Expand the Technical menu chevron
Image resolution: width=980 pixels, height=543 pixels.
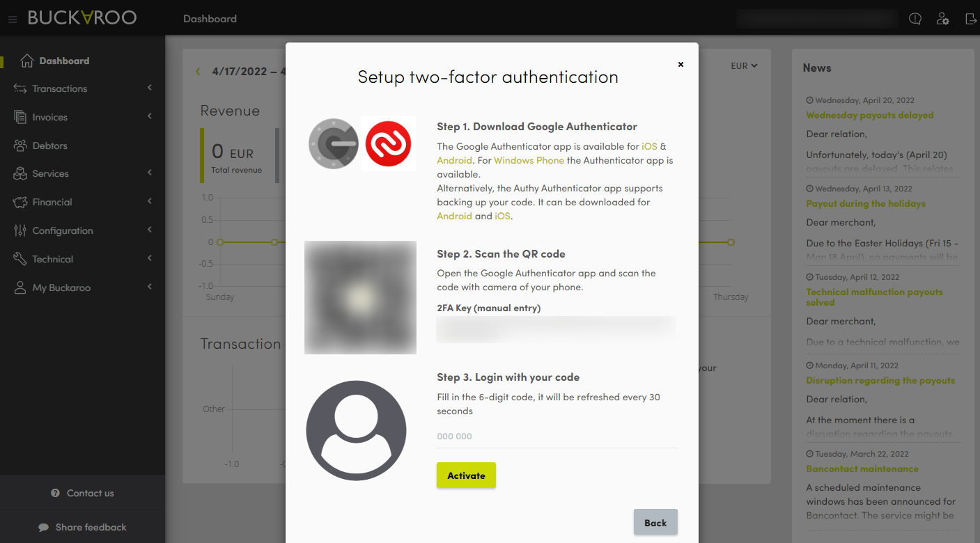pyautogui.click(x=150, y=258)
